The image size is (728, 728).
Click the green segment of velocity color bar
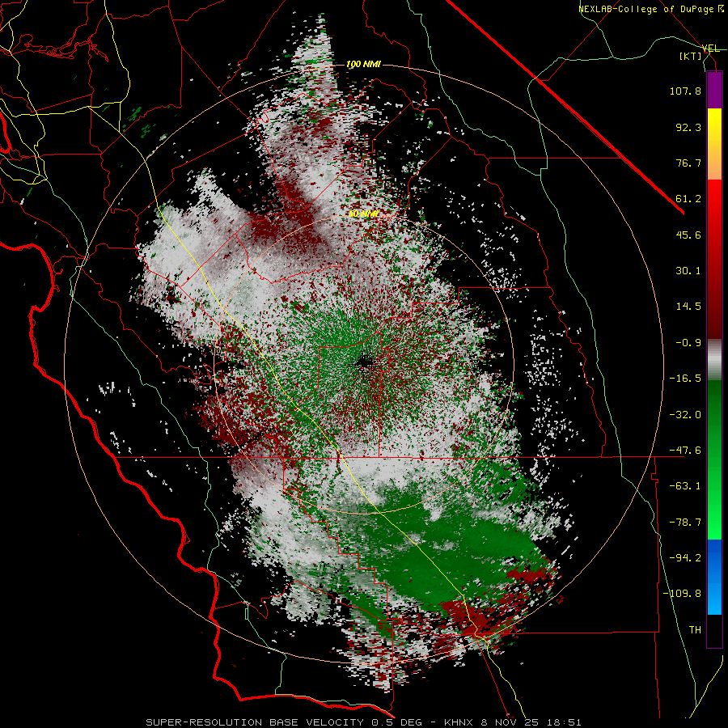pyautogui.click(x=714, y=459)
